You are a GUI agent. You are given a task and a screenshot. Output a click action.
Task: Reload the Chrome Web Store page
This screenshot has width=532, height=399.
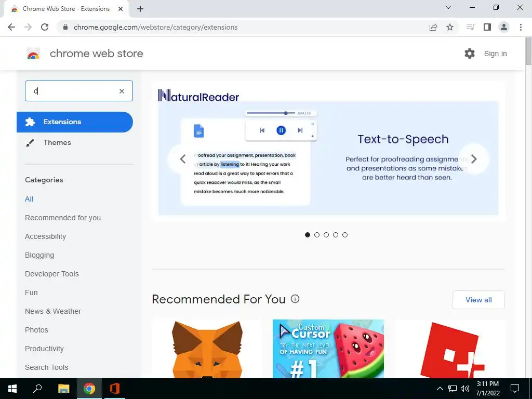[x=45, y=27]
